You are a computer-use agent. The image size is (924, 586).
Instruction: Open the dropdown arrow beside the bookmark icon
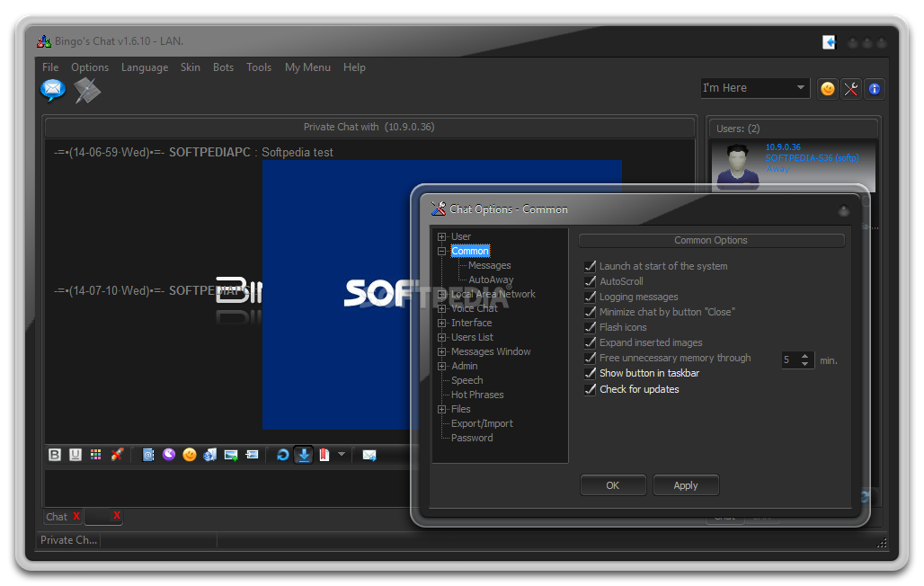342,455
